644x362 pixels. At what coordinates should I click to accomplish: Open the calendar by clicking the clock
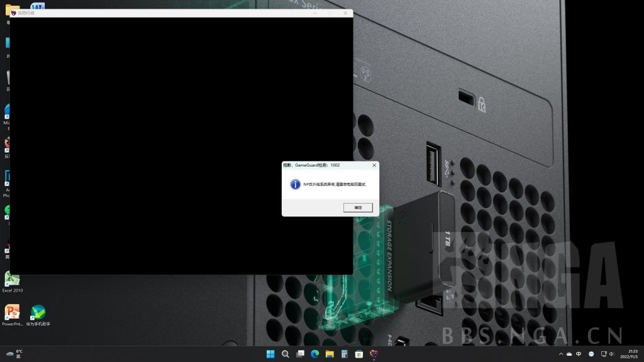[630, 354]
